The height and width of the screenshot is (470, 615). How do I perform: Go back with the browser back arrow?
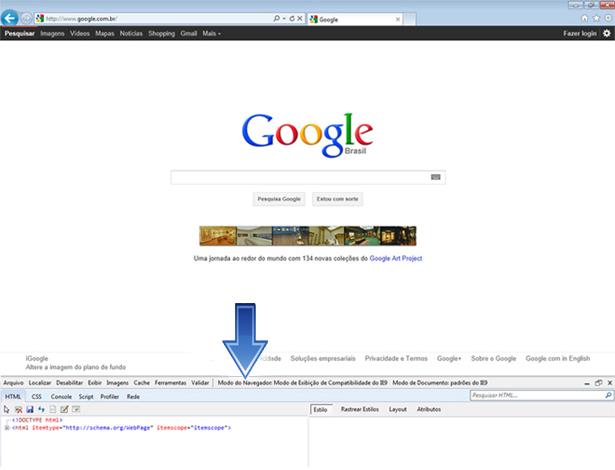10,18
